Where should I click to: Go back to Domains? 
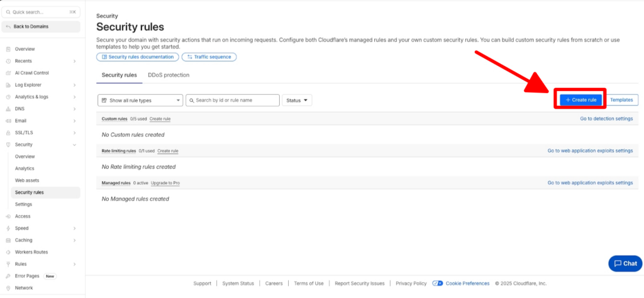41,26
